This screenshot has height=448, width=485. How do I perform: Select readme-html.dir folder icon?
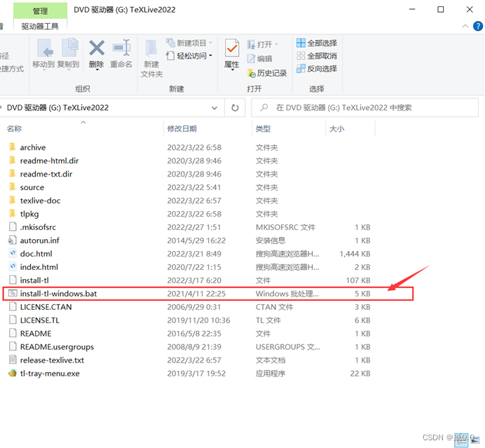click(13, 160)
